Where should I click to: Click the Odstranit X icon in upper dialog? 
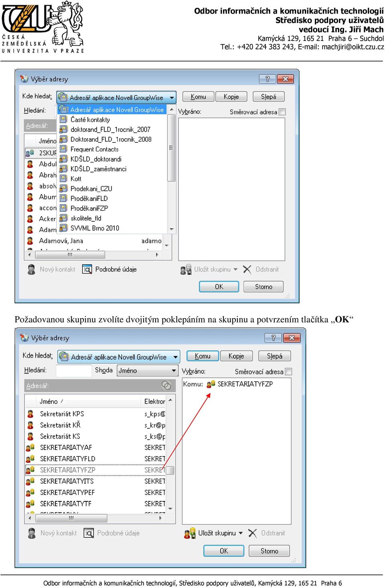[247, 269]
